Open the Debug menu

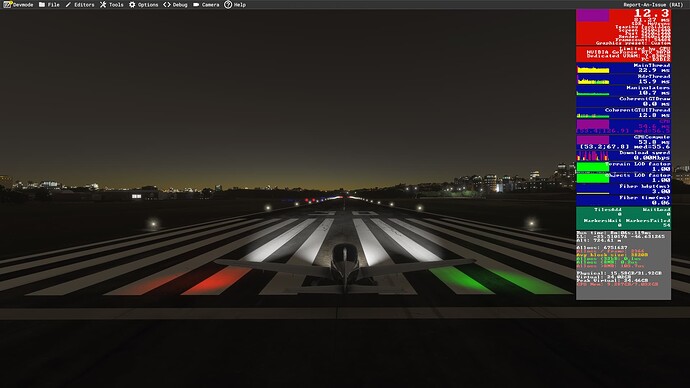click(x=175, y=5)
